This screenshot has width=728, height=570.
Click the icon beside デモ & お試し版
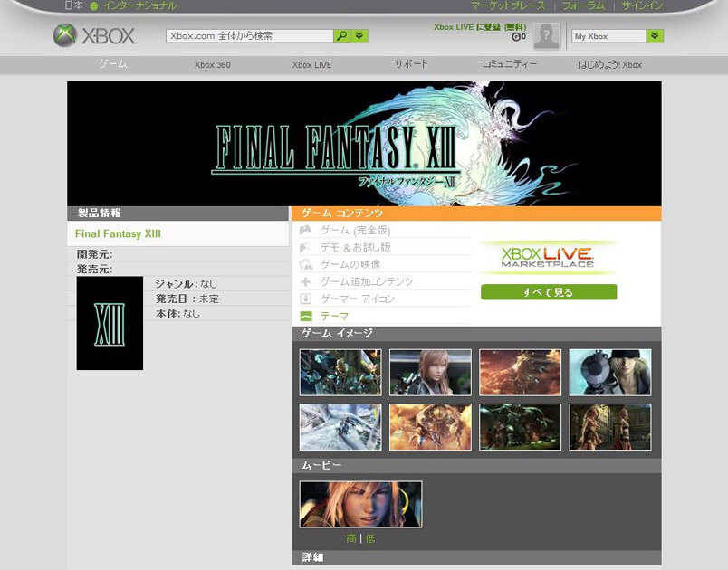click(305, 247)
